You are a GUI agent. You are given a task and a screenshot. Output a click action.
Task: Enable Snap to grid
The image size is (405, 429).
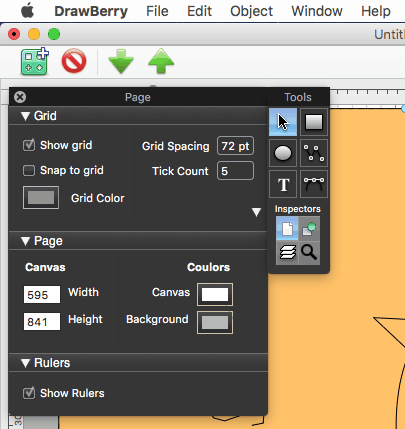(x=29, y=170)
